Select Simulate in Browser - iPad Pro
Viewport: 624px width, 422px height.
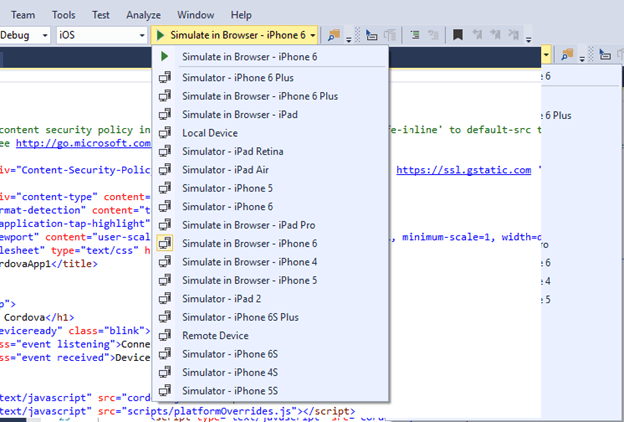(x=270, y=225)
